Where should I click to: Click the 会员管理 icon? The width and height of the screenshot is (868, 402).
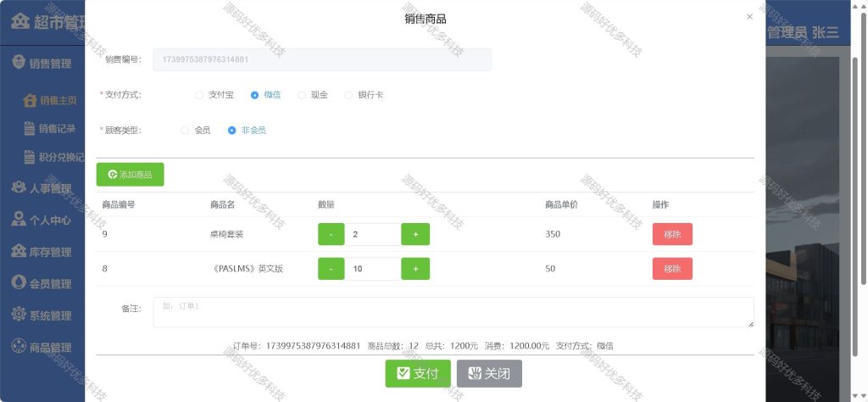(19, 282)
